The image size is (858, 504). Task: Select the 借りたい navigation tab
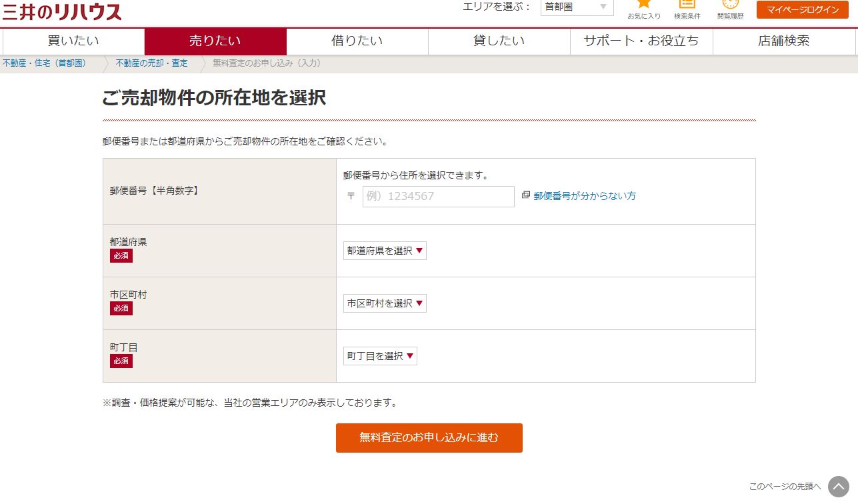357,41
